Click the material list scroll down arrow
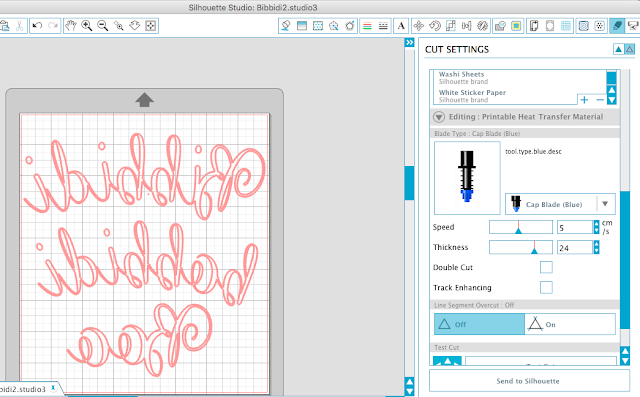The height and width of the screenshot is (397, 640). 611,100
